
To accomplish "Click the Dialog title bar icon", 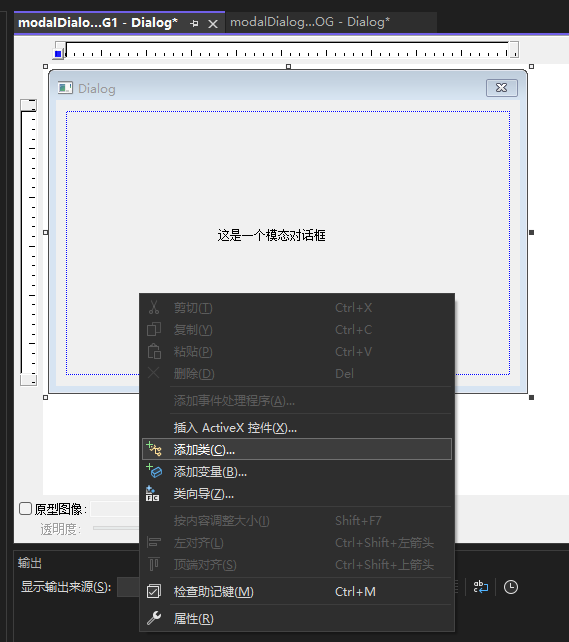I will (65, 88).
